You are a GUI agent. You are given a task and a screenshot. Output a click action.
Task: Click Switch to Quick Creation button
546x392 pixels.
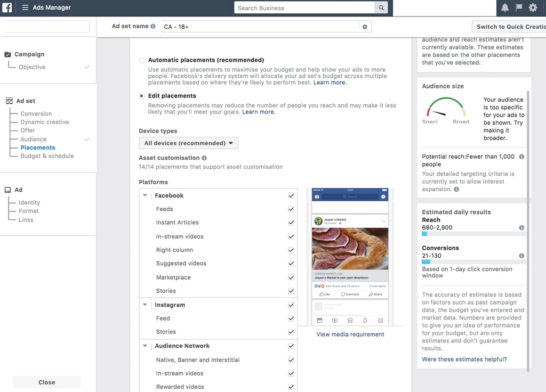point(510,27)
